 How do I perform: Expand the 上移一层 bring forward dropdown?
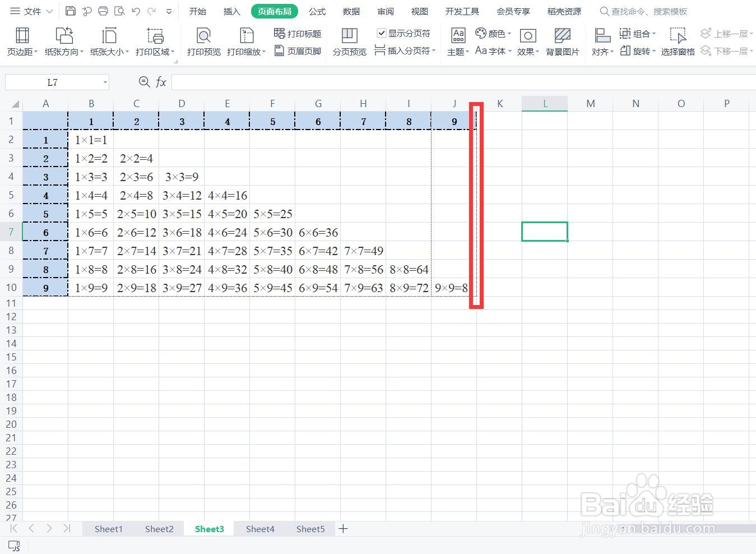752,34
